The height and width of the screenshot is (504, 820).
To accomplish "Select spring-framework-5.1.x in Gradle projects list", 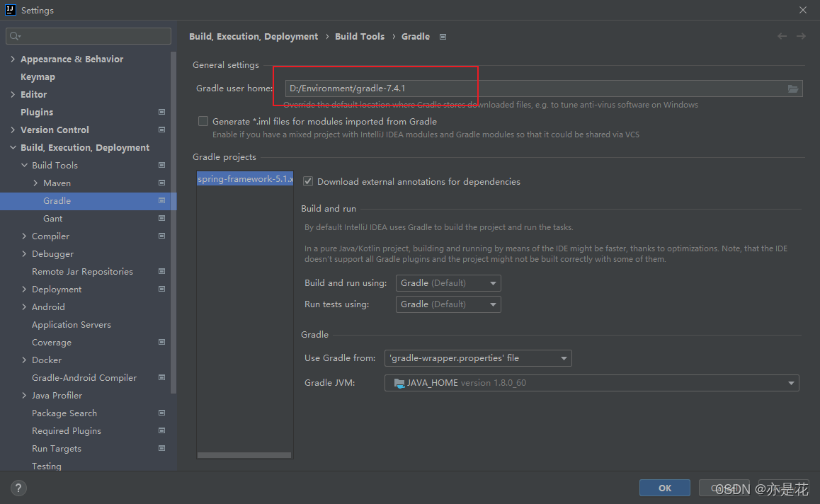I will [x=245, y=179].
